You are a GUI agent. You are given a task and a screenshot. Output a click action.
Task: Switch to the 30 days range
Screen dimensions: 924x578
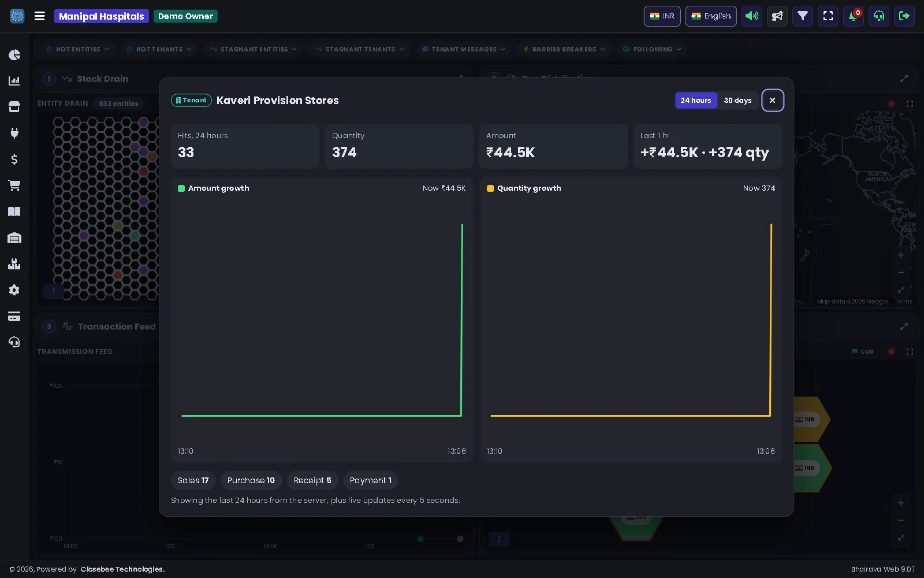pos(737,101)
